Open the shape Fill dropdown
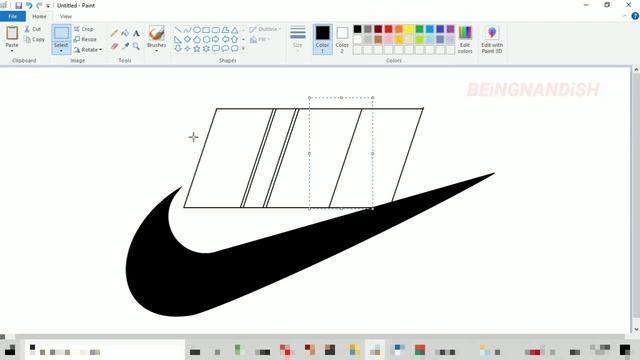The image size is (640, 360). pos(260,39)
